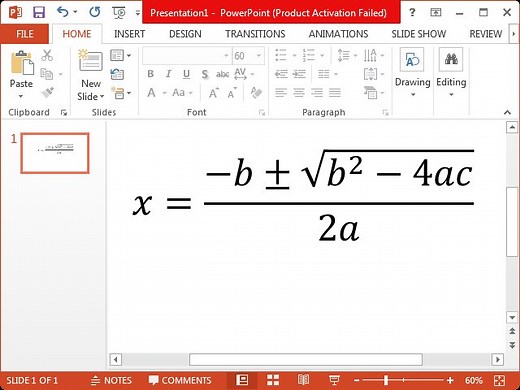The image size is (520, 390).
Task: Open the TRANSITIONS tab
Action: [x=255, y=34]
